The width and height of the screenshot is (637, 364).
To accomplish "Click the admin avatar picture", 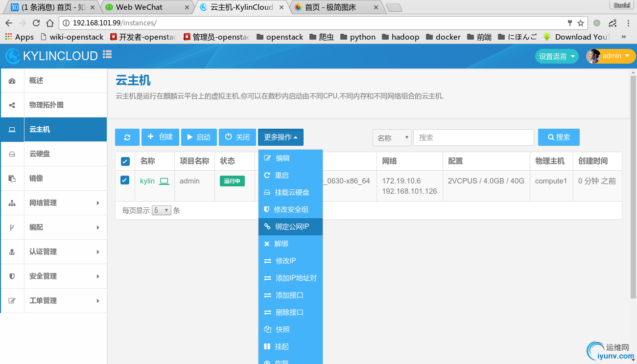I will pyautogui.click(x=593, y=56).
